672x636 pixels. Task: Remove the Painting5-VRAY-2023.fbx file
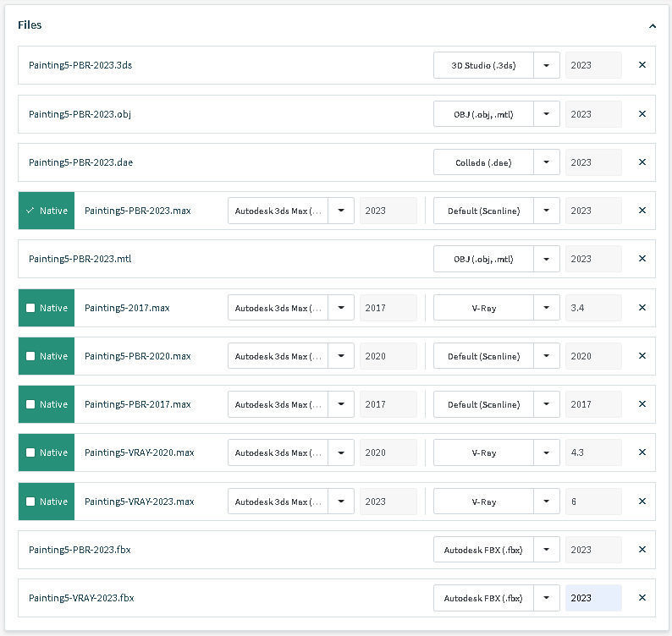pos(642,598)
